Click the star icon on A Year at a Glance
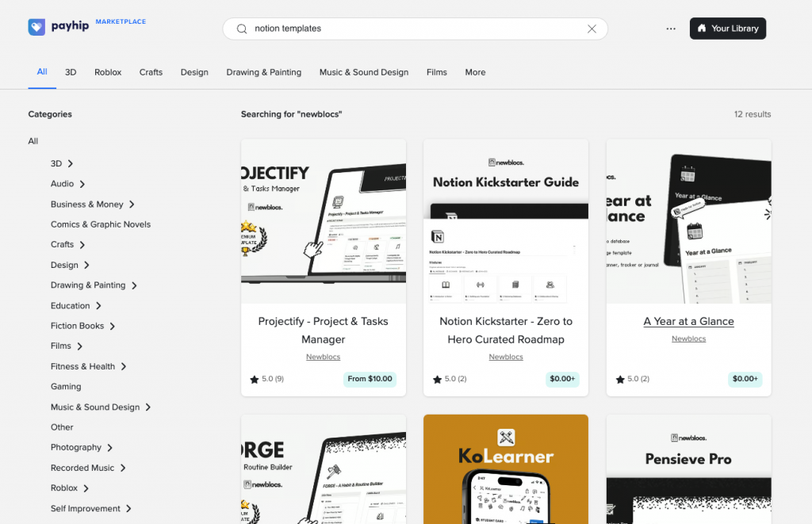This screenshot has width=812, height=524. pos(621,379)
